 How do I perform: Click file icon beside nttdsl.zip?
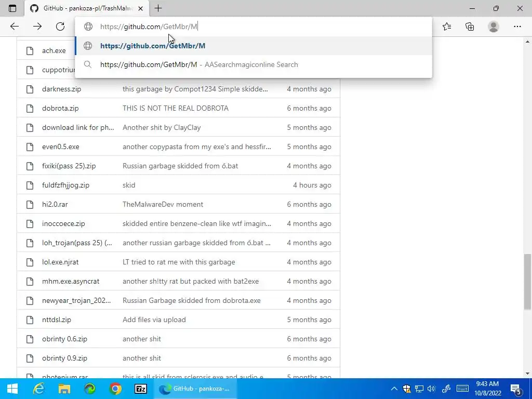pos(30,320)
